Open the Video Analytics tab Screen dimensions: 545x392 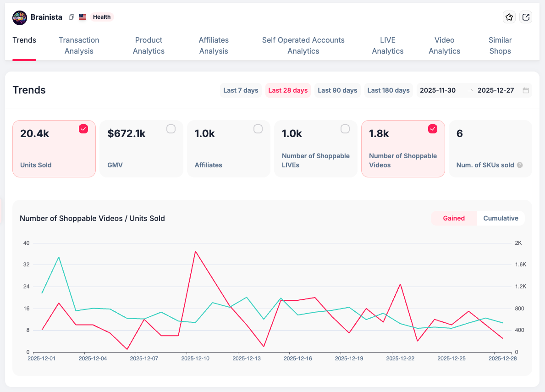pos(444,45)
